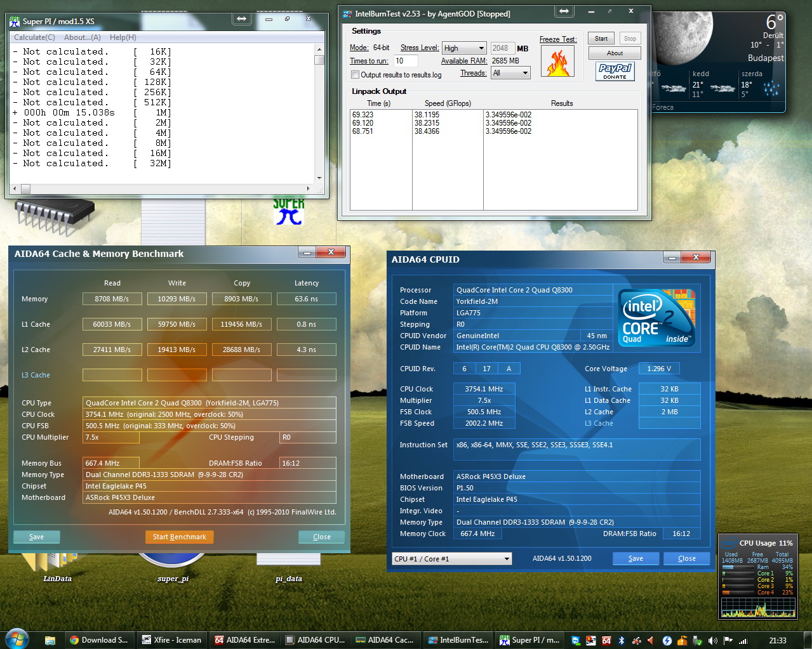The width and height of the screenshot is (812, 649).
Task: Click the CPU Clock 3754.1 MHz value in CPUID
Action: (x=484, y=389)
